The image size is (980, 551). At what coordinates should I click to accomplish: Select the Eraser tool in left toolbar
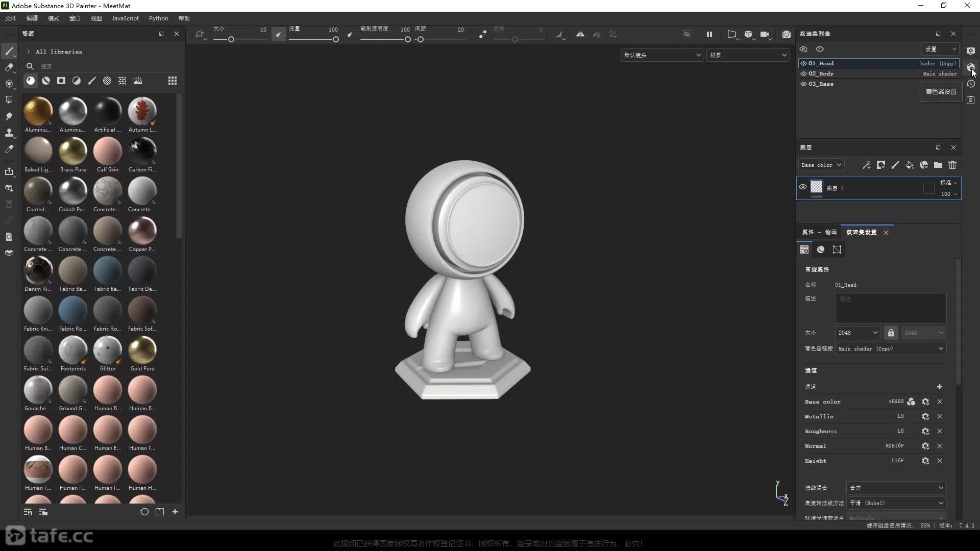pyautogui.click(x=9, y=67)
